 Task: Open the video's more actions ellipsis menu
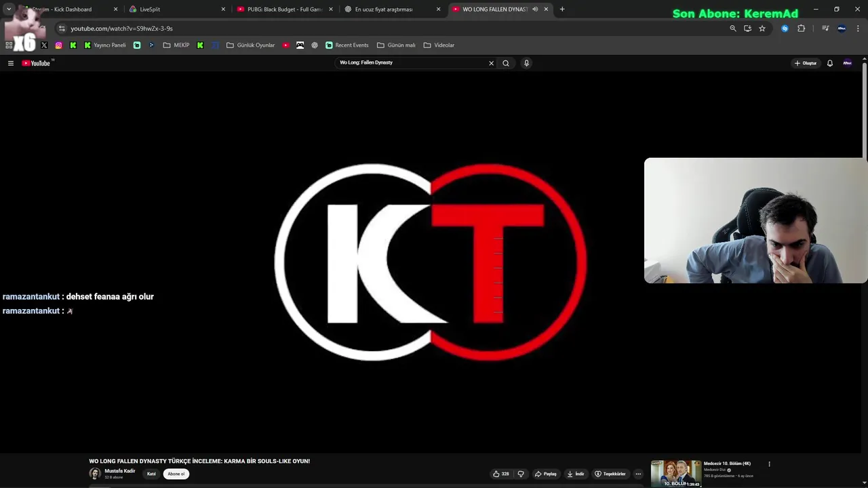pos(638,474)
